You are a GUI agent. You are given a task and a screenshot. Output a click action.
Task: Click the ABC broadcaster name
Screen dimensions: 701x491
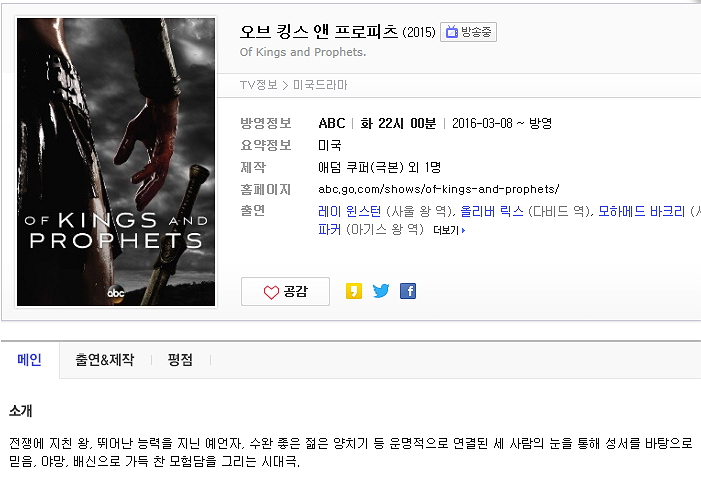coord(332,123)
